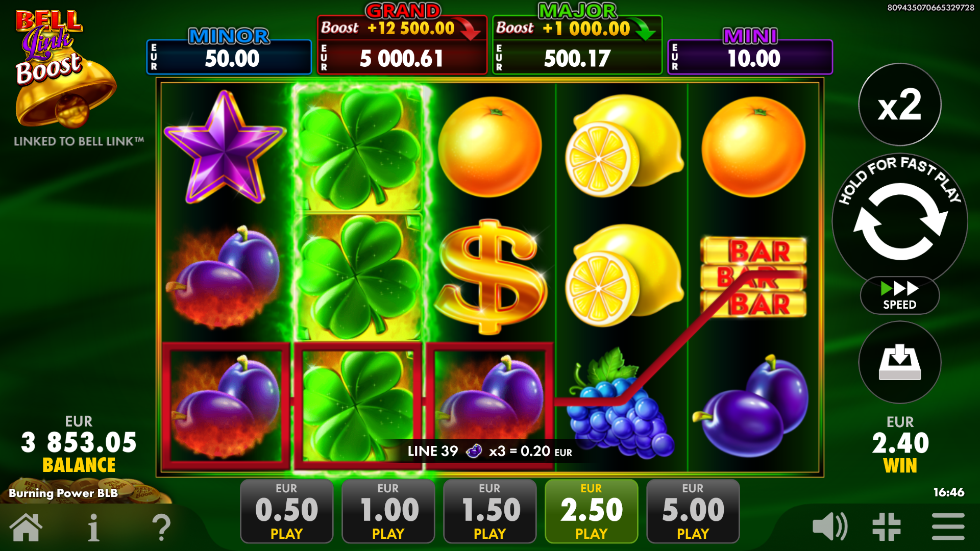This screenshot has height=551, width=980.
Task: Select the EUR 0.50 PLAY bet
Action: click(x=286, y=511)
